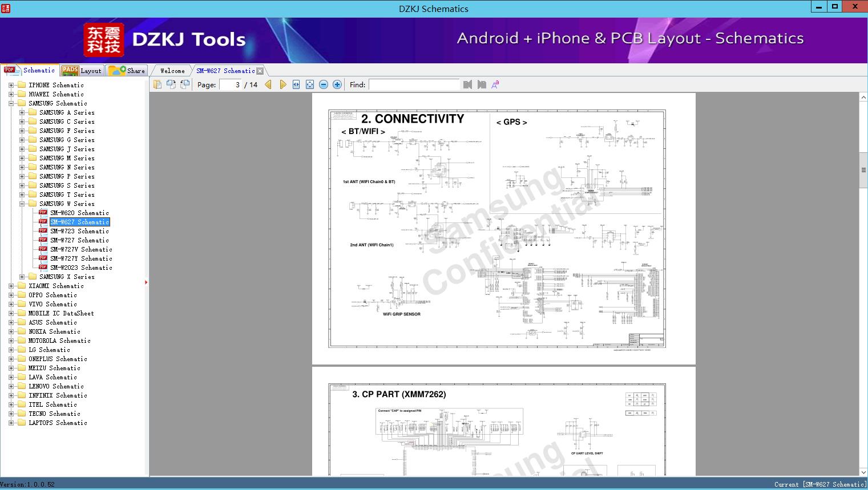Click the fit-width icon
868x490 pixels.
pyautogui.click(x=296, y=84)
